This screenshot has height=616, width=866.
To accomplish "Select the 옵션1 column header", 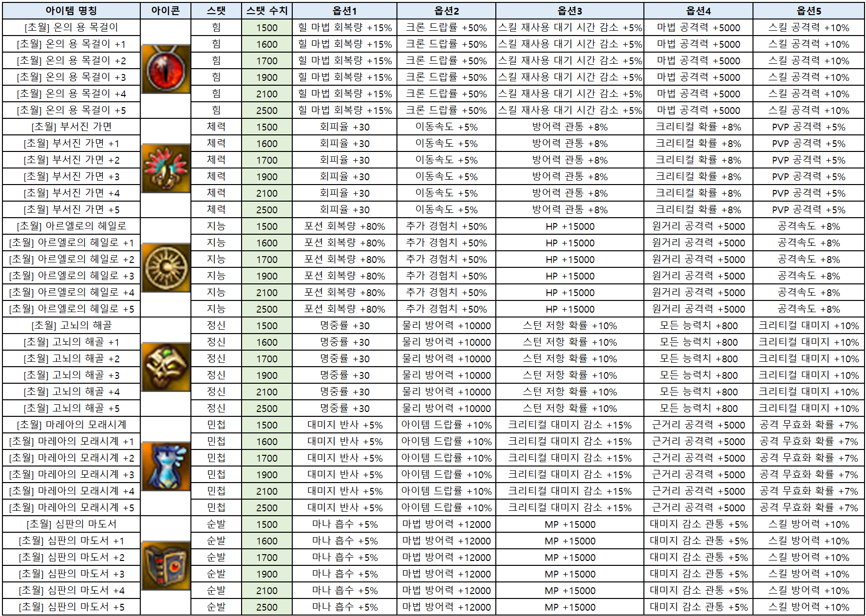I will pos(344,11).
